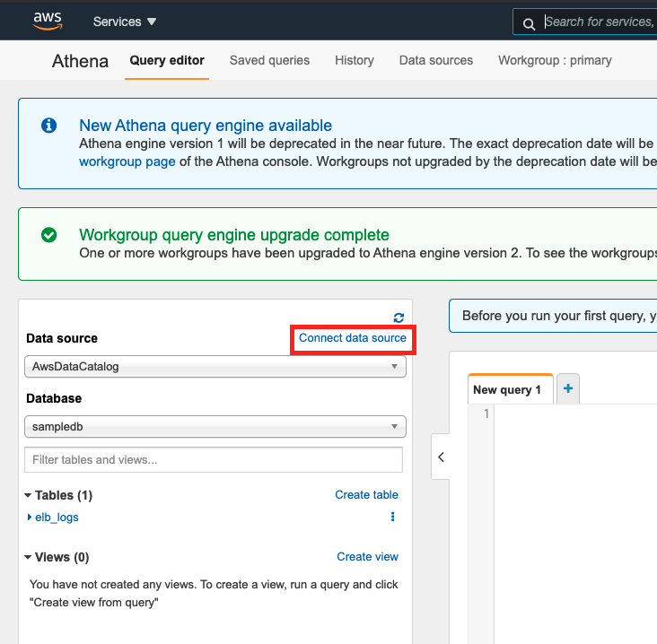
Task: Add a new query tab
Action: tap(568, 388)
